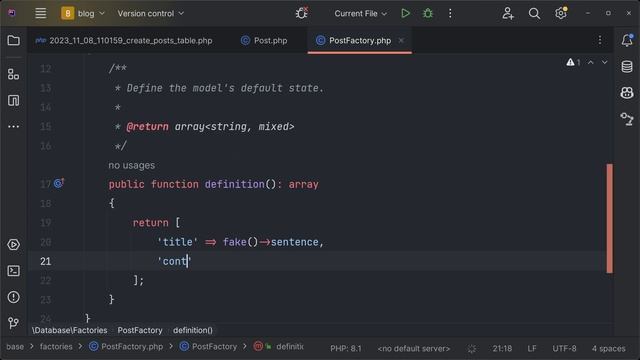Click PostFactory in the editor breadcrumb bar
This screenshot has width=640, height=360.
(140, 330)
